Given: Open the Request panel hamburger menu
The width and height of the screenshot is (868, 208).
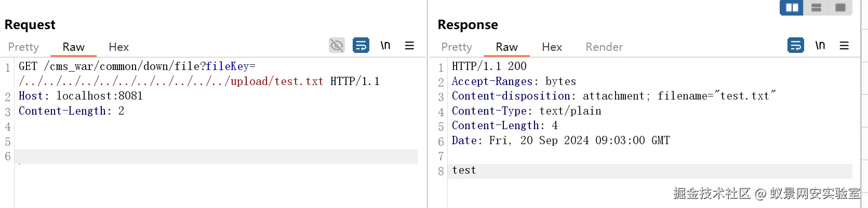Looking at the screenshot, I should 409,46.
